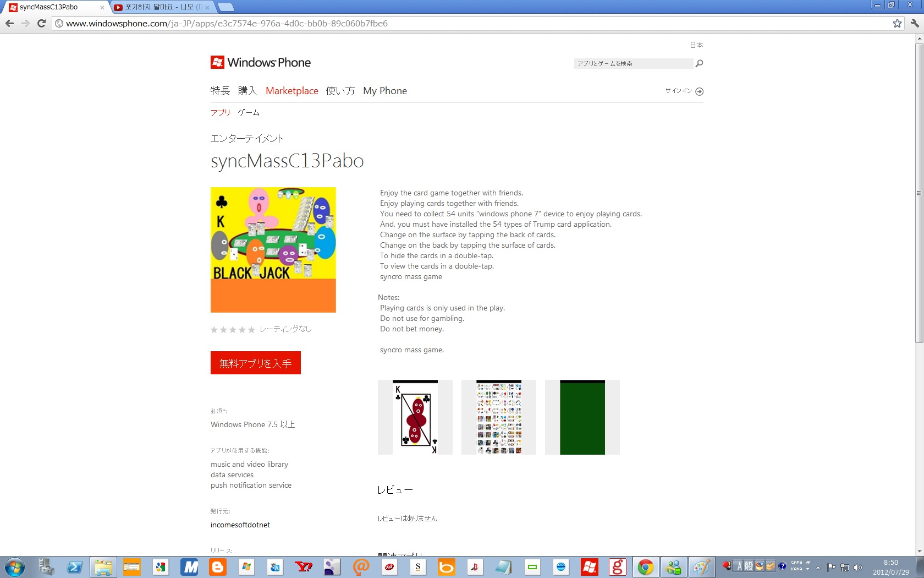Open Windows Explorer from the taskbar
Viewport: 924px width, 578px height.
(103, 567)
